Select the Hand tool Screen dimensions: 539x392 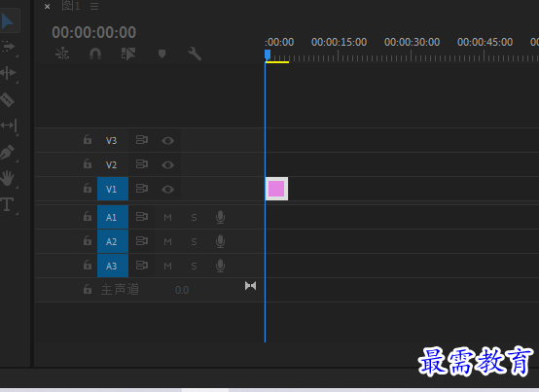pyautogui.click(x=8, y=179)
